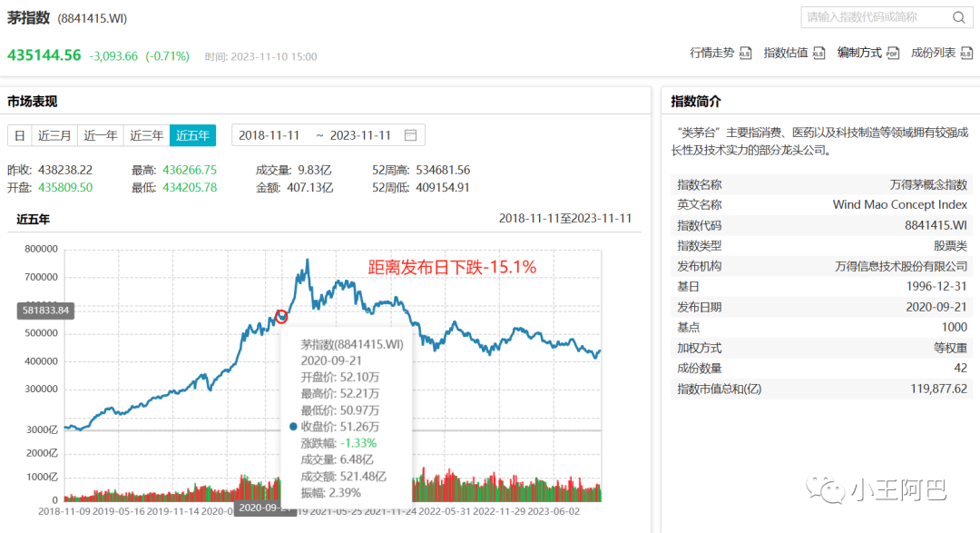Click the Wind Mao Concept Index text
This screenshot has width=980, height=533.
pos(900,204)
